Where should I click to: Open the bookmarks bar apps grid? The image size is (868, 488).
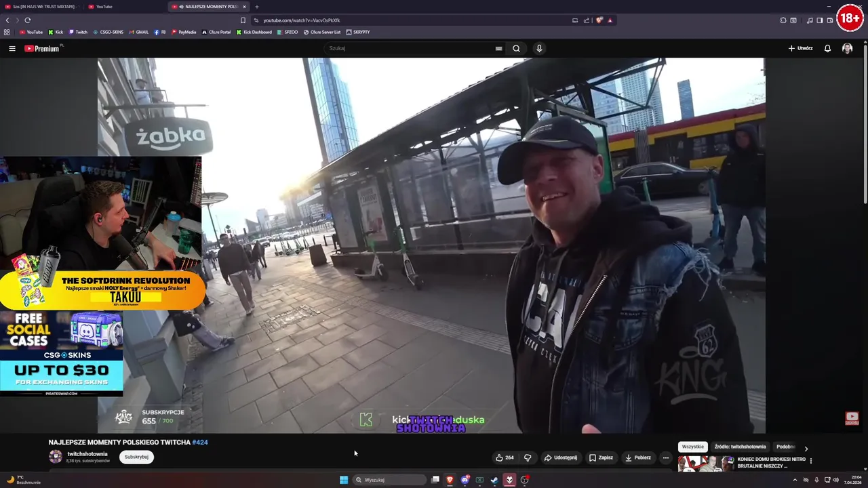click(x=7, y=32)
